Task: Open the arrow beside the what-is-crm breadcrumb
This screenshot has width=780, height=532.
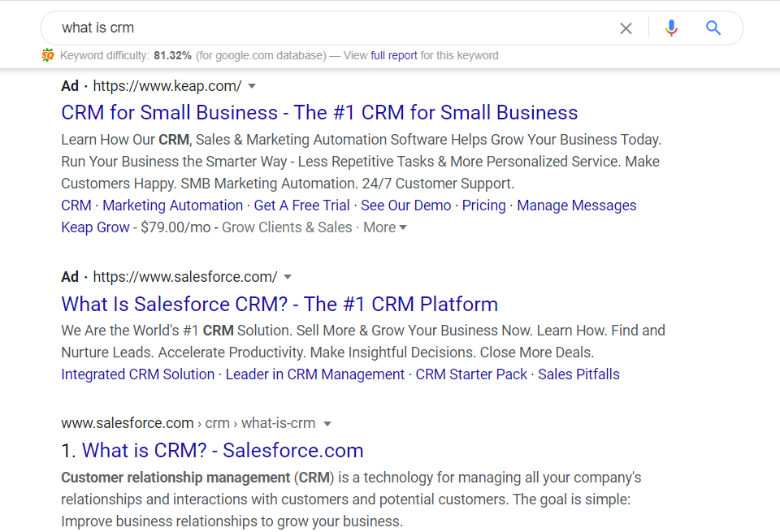Action: (x=327, y=424)
